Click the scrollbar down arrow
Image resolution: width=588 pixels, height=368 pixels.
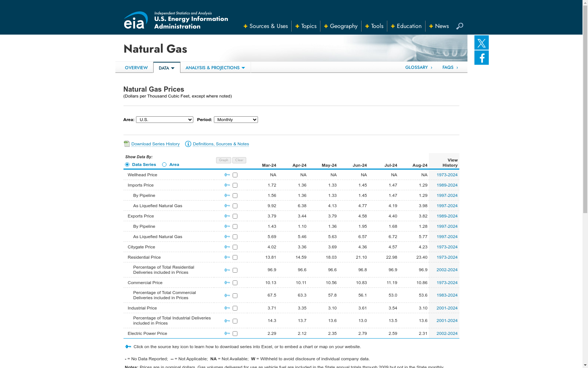(585, 365)
